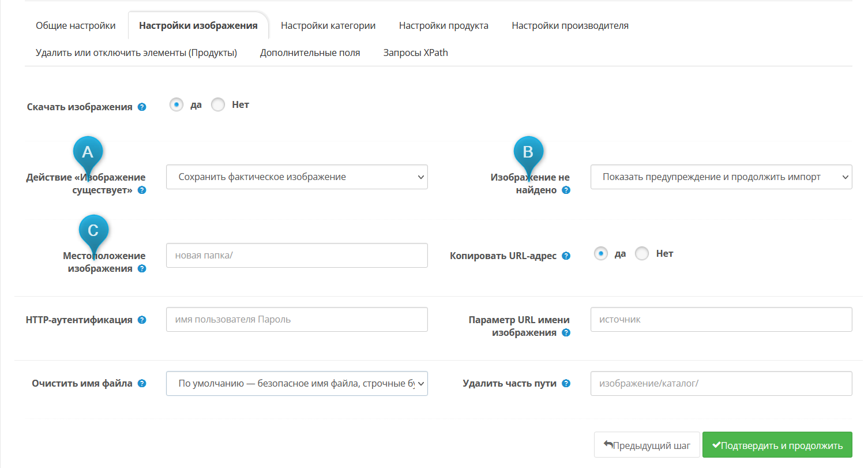The width and height of the screenshot is (868, 468).
Task: Click help icon next to Очистить имя файла
Action: pyautogui.click(x=142, y=384)
